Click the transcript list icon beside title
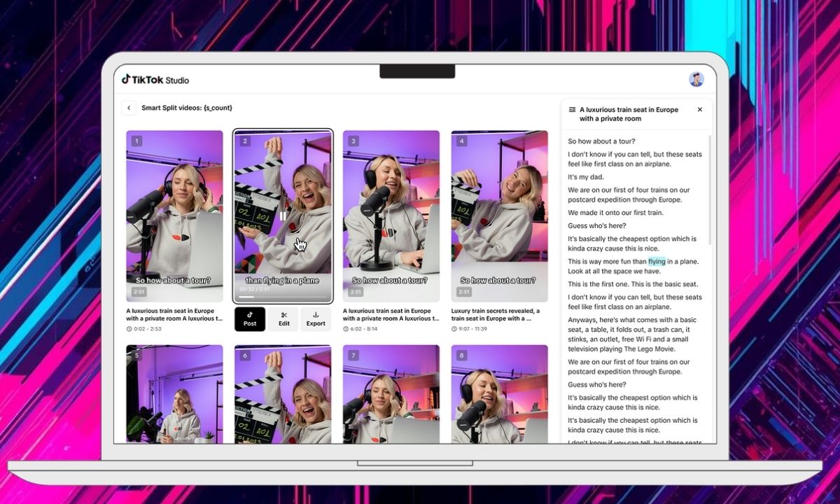840x504 pixels. [x=572, y=110]
